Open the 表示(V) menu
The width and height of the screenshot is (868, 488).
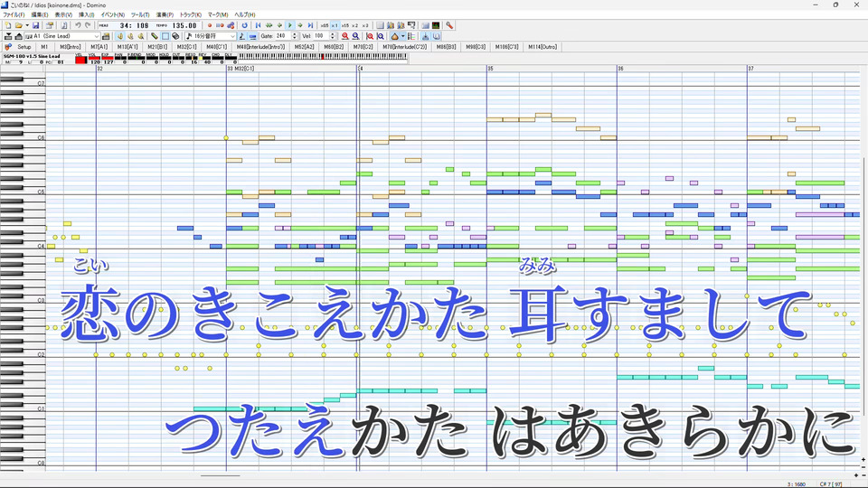63,15
